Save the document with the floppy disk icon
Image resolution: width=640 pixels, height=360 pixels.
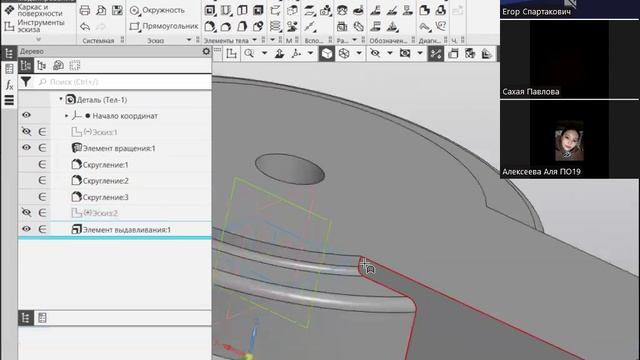pos(117,11)
